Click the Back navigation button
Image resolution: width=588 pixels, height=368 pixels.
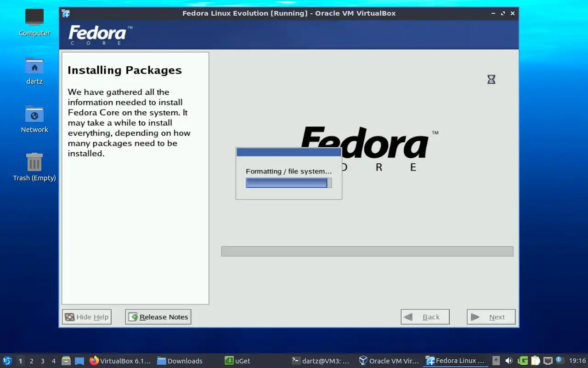point(425,317)
